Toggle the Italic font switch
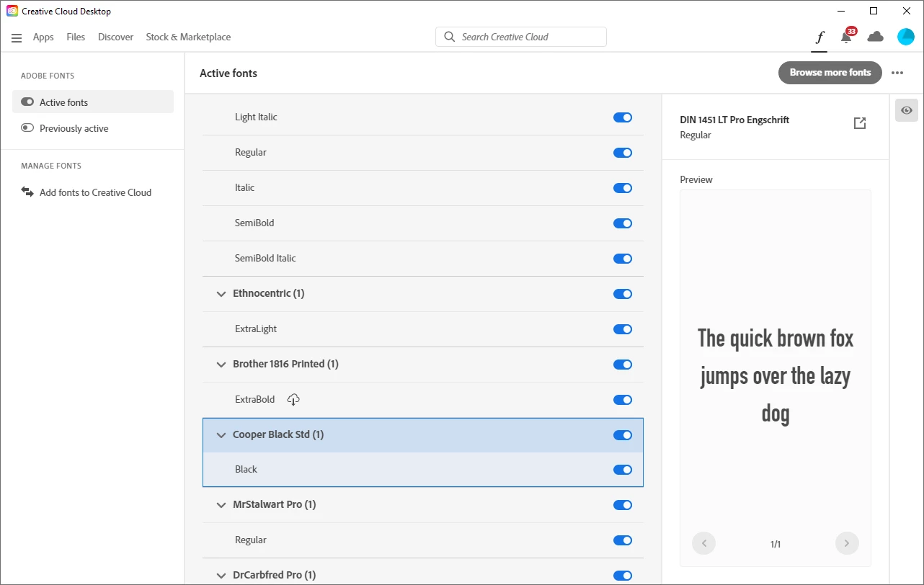This screenshot has width=924, height=585. pyautogui.click(x=623, y=188)
